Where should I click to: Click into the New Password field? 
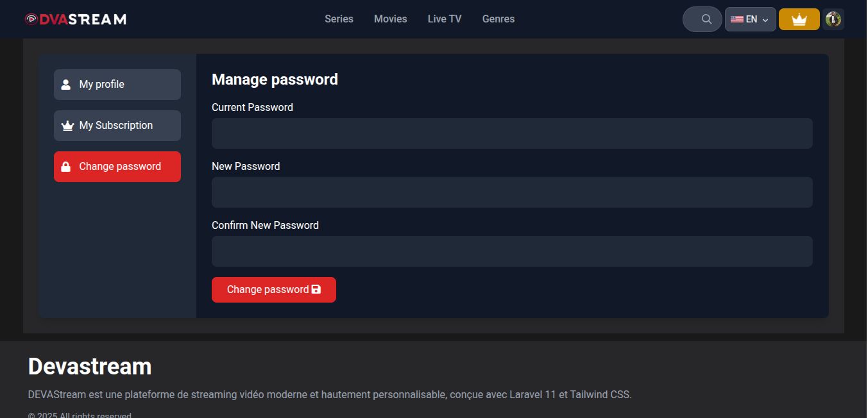[512, 192]
